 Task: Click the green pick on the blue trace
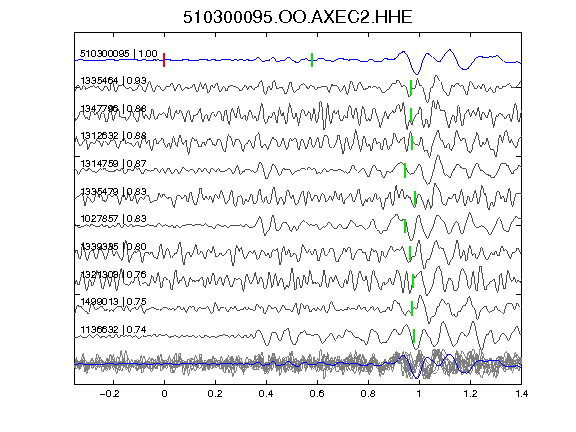312,60
